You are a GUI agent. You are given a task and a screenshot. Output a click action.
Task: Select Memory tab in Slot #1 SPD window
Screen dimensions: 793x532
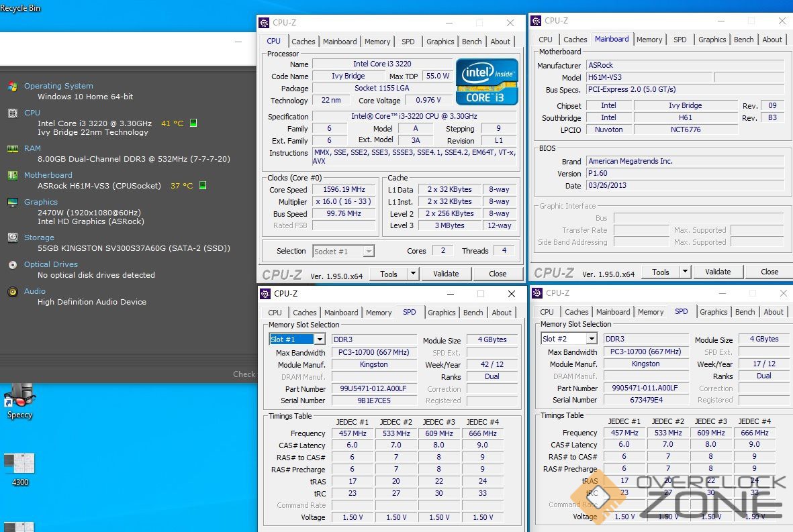pyautogui.click(x=379, y=313)
